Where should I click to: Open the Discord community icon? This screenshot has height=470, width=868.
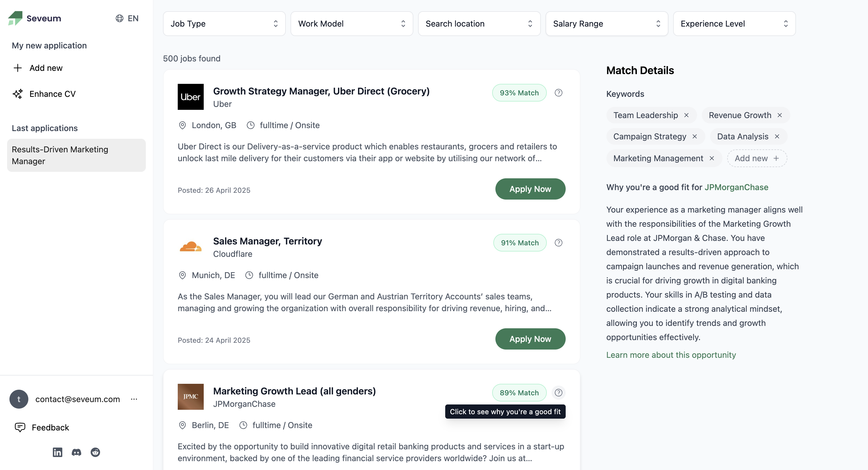pos(76,452)
